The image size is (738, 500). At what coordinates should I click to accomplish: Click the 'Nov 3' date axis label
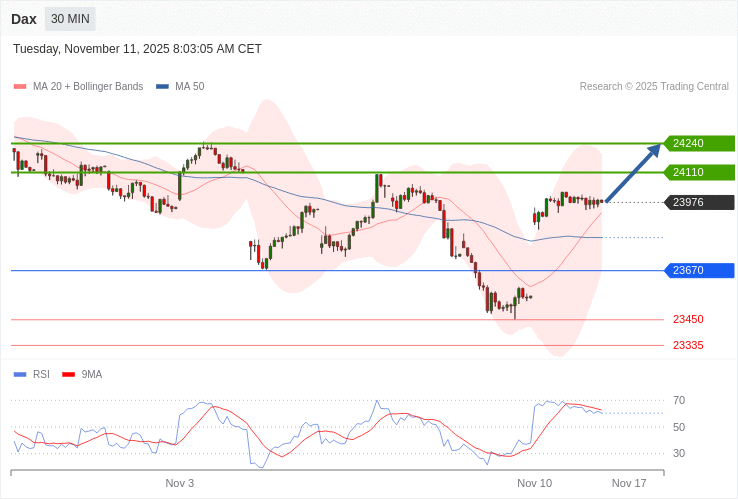click(180, 484)
